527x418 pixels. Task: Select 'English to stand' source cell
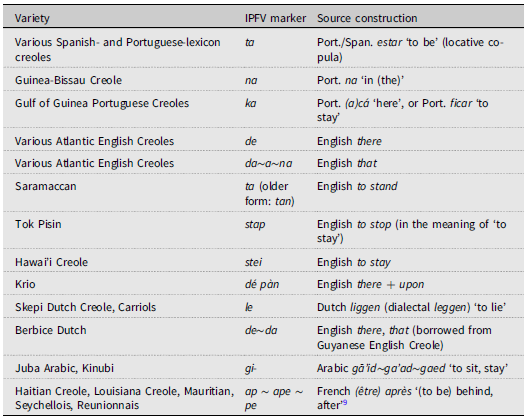[357, 186]
